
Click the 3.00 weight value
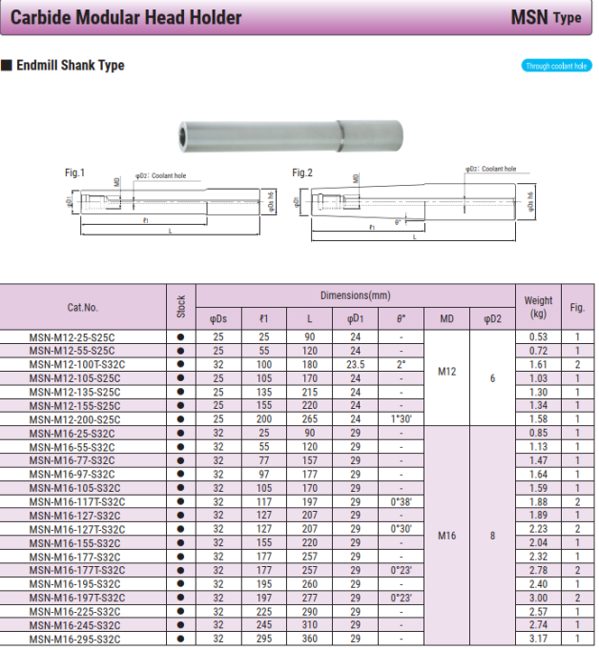point(538,598)
